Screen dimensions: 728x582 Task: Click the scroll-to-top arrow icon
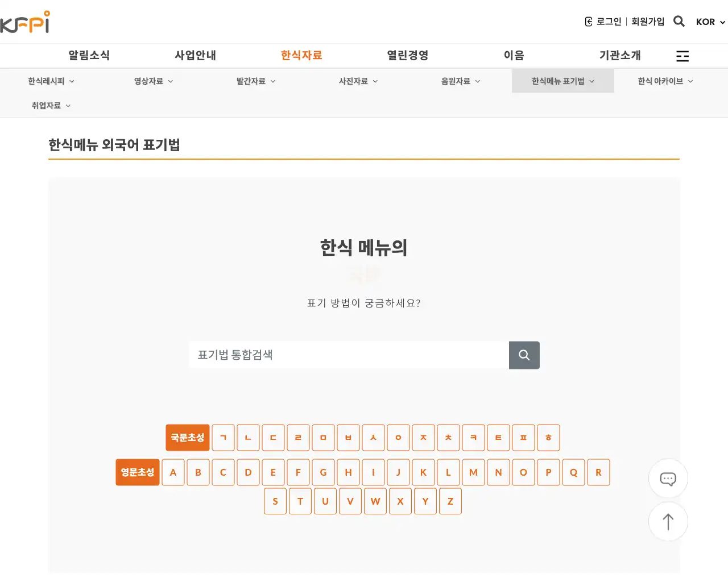point(668,521)
